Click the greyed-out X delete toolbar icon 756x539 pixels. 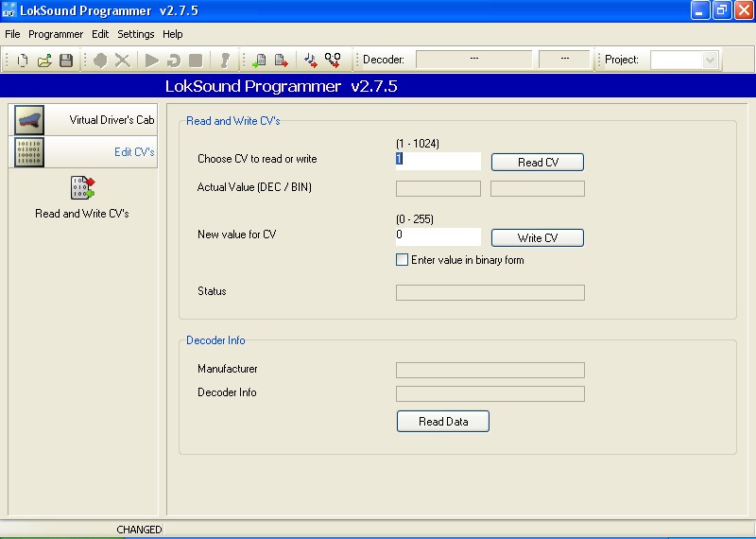(x=123, y=61)
